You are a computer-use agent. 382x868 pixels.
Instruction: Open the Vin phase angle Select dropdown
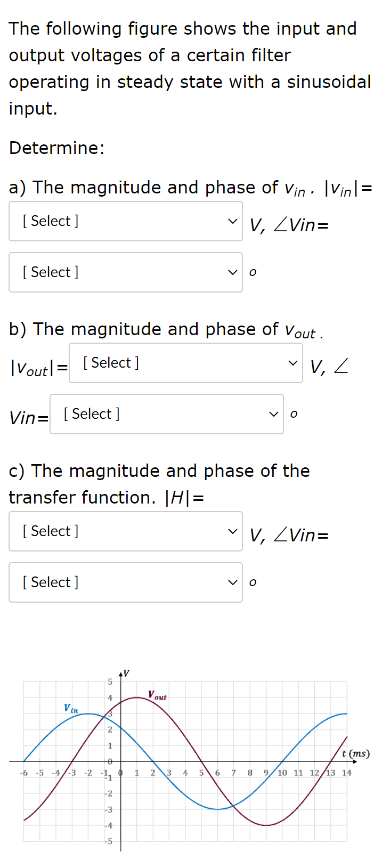126,272
